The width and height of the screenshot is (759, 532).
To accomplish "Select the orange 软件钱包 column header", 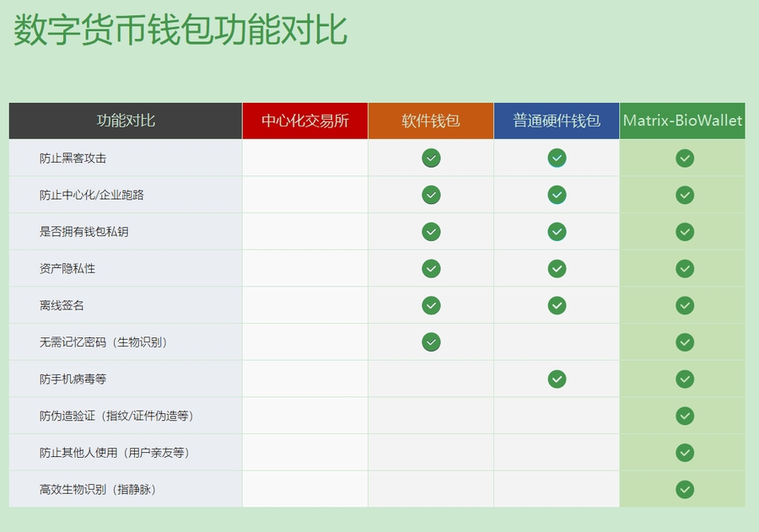I will (430, 121).
